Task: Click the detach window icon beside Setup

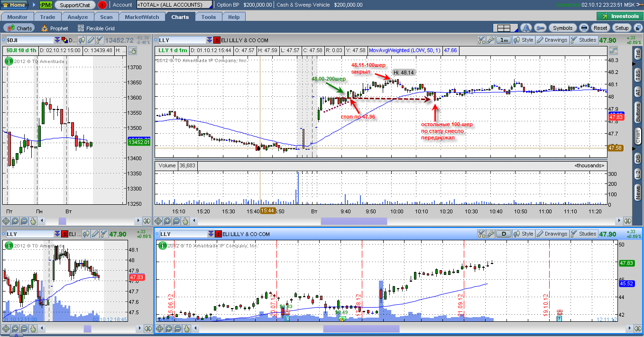Action: pos(637,28)
